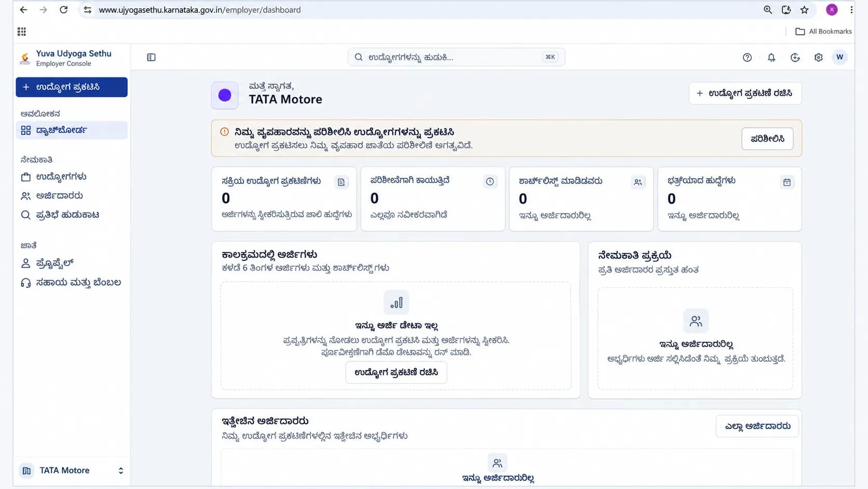868x489 pixels.
Task: Click the ಎಲ್ಲಾ ಅರ್ಜಿದಾರರು button
Action: [x=757, y=426]
